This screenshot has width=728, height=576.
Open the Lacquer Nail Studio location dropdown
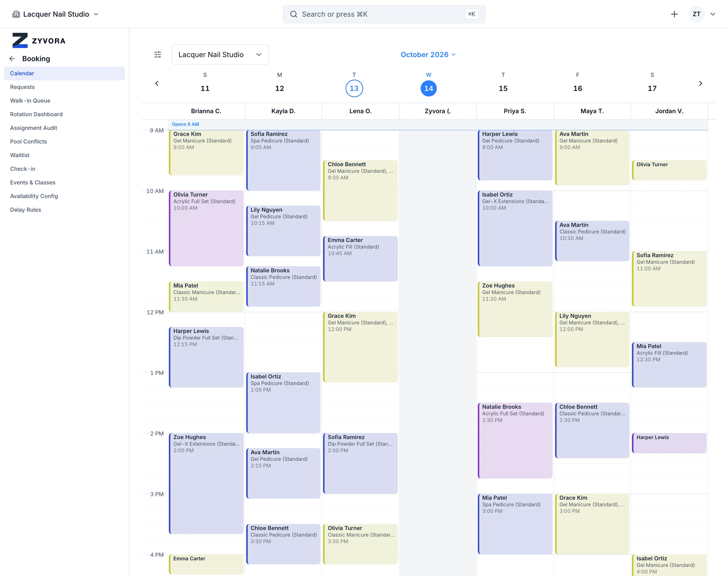click(220, 55)
